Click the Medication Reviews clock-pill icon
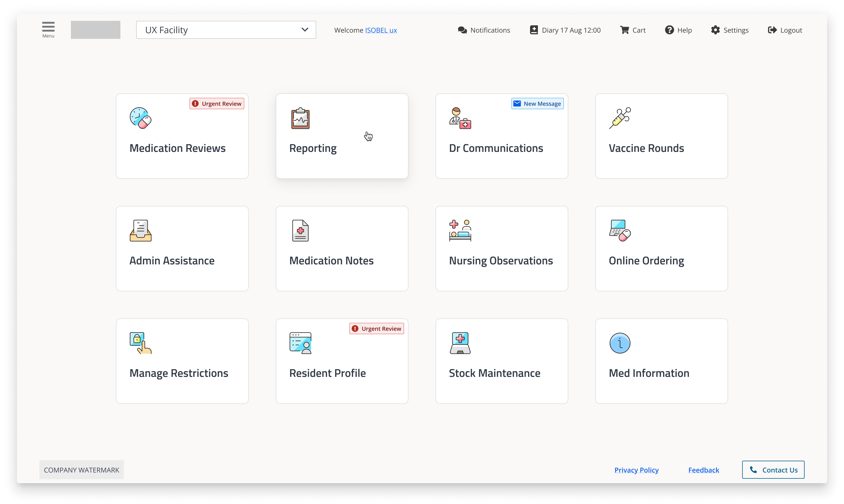844x504 pixels. [x=141, y=118]
